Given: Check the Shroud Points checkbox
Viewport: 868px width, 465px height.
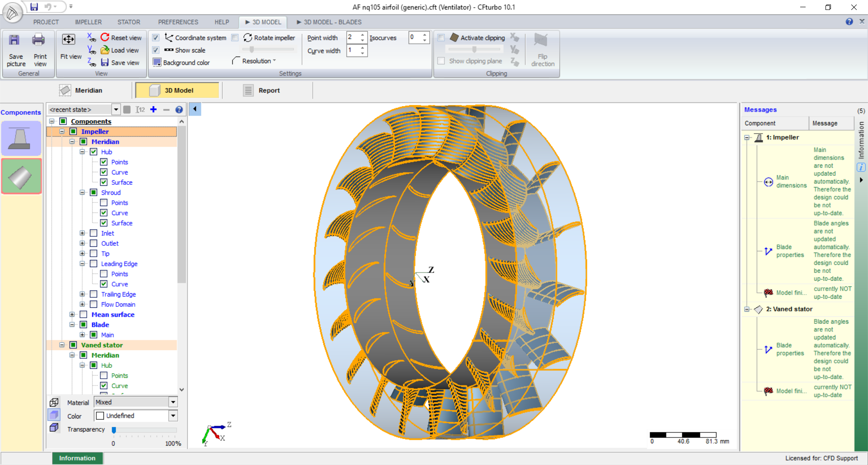Looking at the screenshot, I should (104, 203).
